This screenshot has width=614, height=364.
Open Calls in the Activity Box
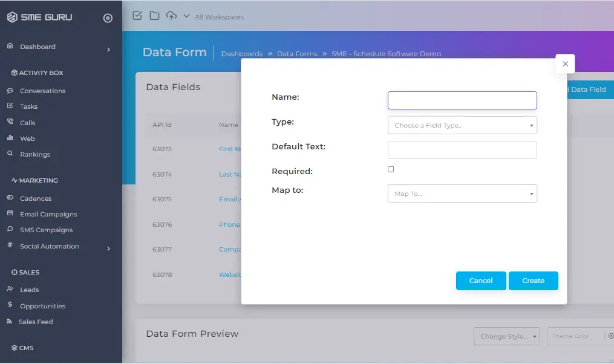pos(27,123)
